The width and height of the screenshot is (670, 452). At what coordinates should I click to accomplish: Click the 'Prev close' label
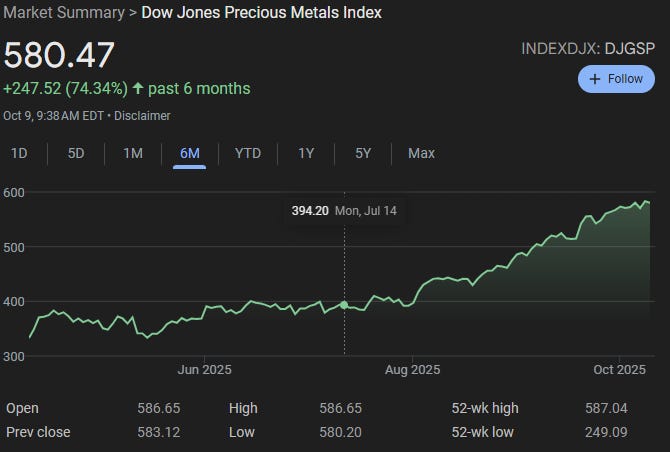38,432
